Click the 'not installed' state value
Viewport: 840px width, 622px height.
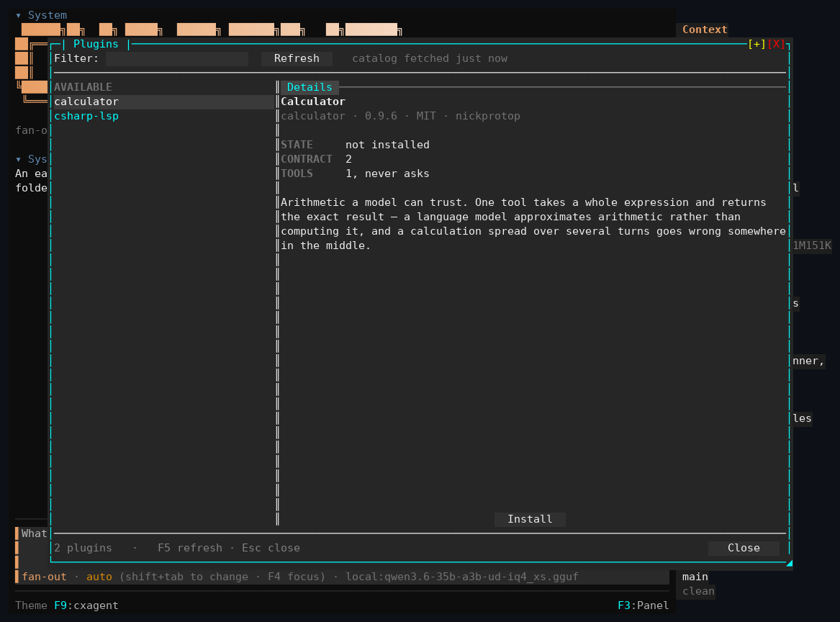[387, 145]
